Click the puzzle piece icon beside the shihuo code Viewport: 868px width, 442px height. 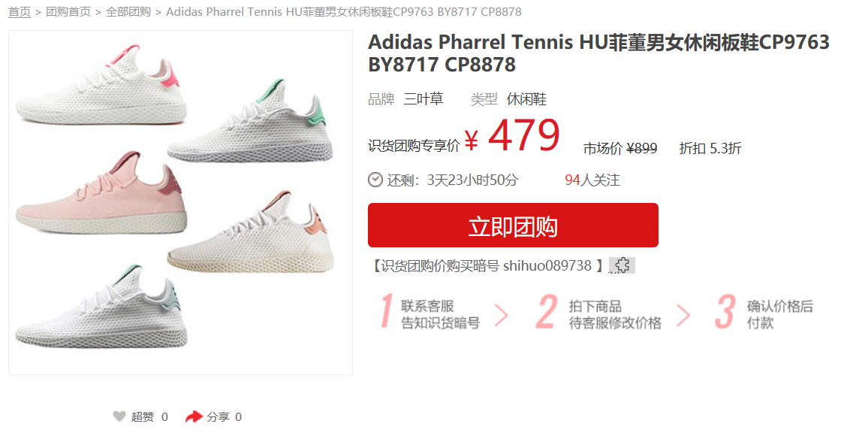(622, 265)
